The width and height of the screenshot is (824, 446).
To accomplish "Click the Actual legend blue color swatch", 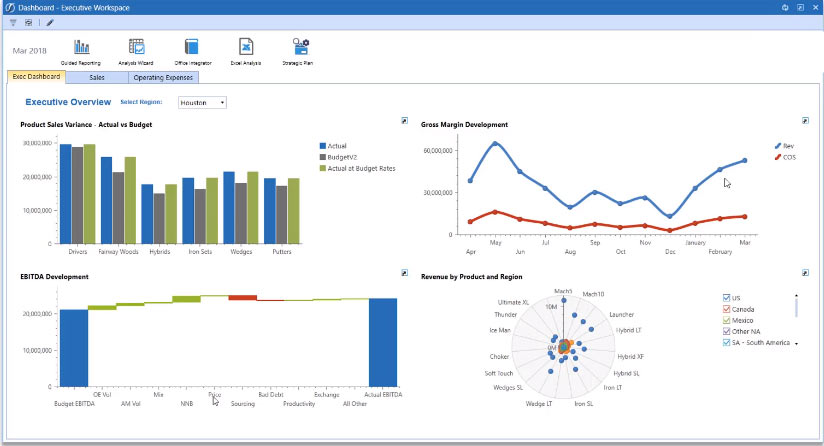I will click(322, 146).
